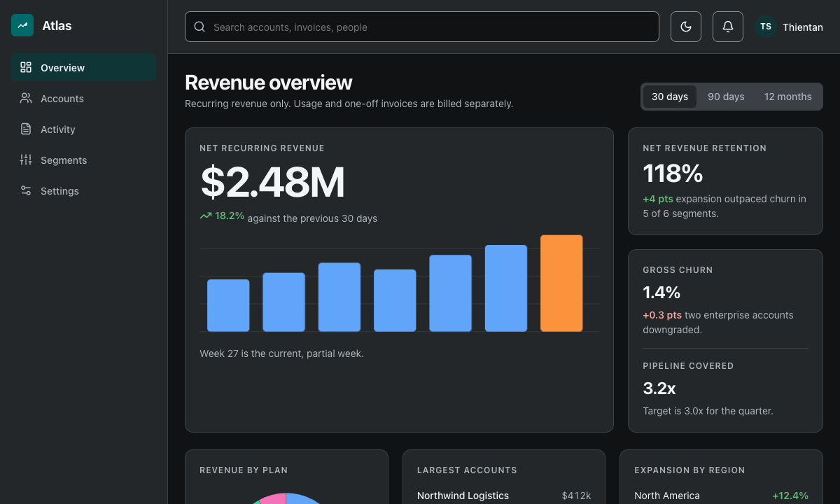The height and width of the screenshot is (504, 840).
Task: Click the Largest Accounts heading
Action: pos(467,470)
